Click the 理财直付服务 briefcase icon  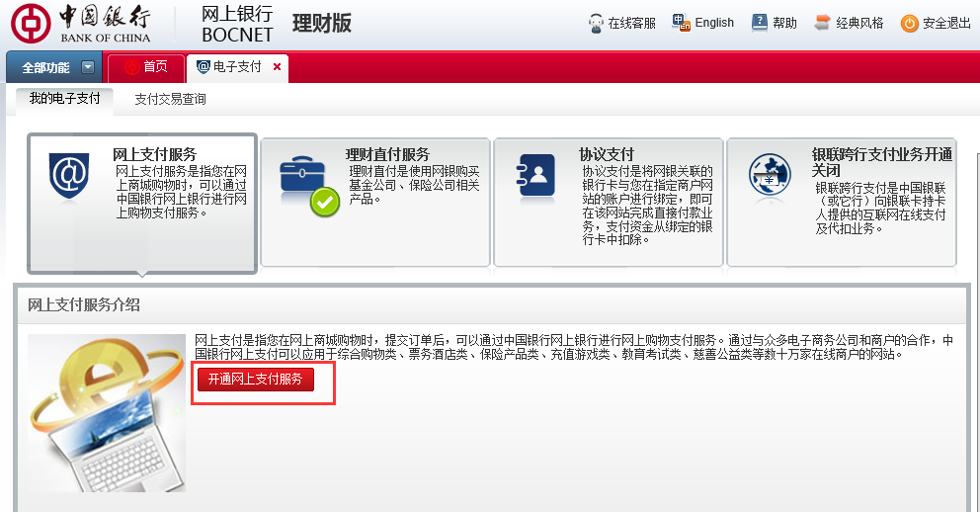(308, 184)
